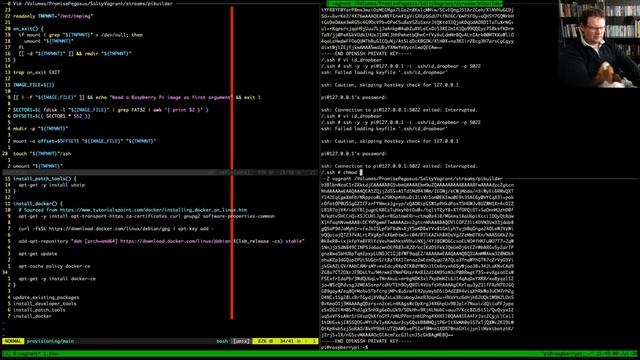Click the NORMAL mode indicator in Vim

(13, 341)
